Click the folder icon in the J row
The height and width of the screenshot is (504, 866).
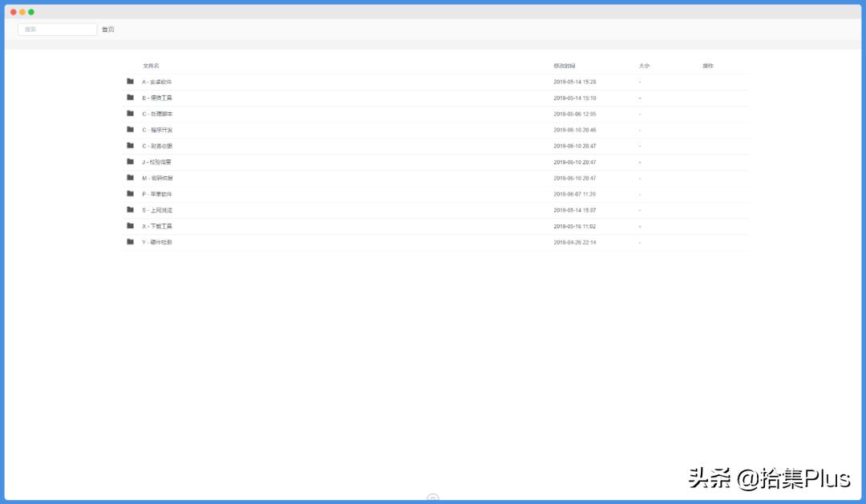pyautogui.click(x=131, y=162)
